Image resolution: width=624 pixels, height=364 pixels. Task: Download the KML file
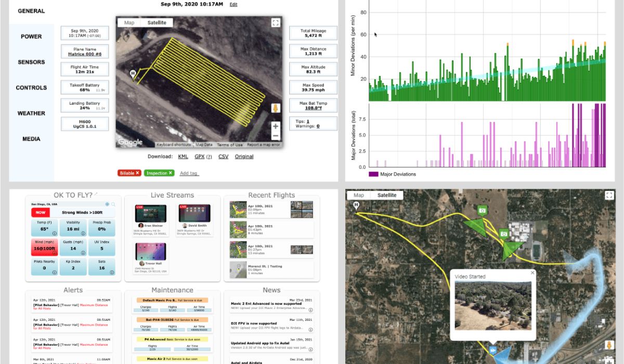coord(183,157)
